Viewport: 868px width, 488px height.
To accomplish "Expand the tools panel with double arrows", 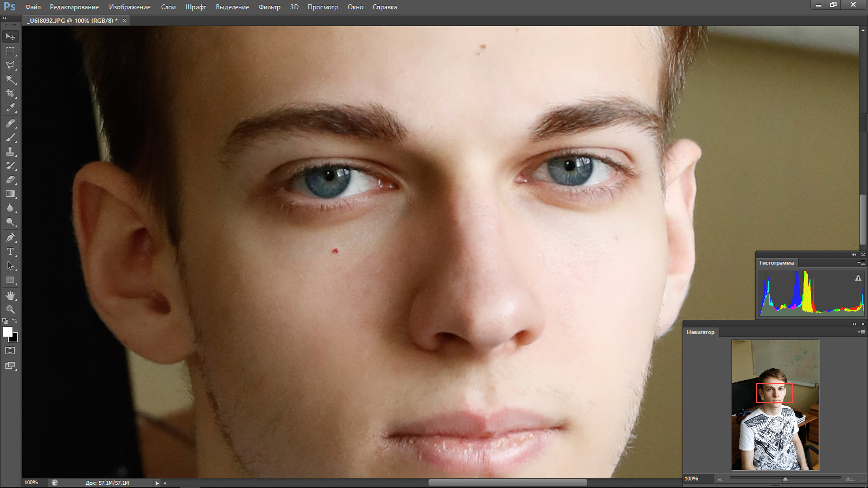I will (4, 18).
